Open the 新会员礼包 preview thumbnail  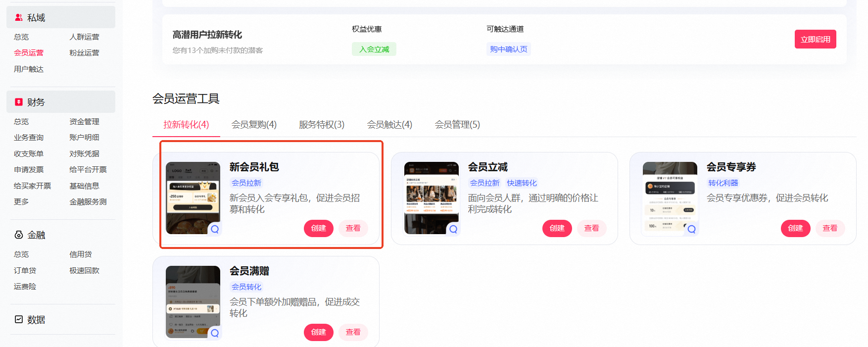pyautogui.click(x=193, y=198)
